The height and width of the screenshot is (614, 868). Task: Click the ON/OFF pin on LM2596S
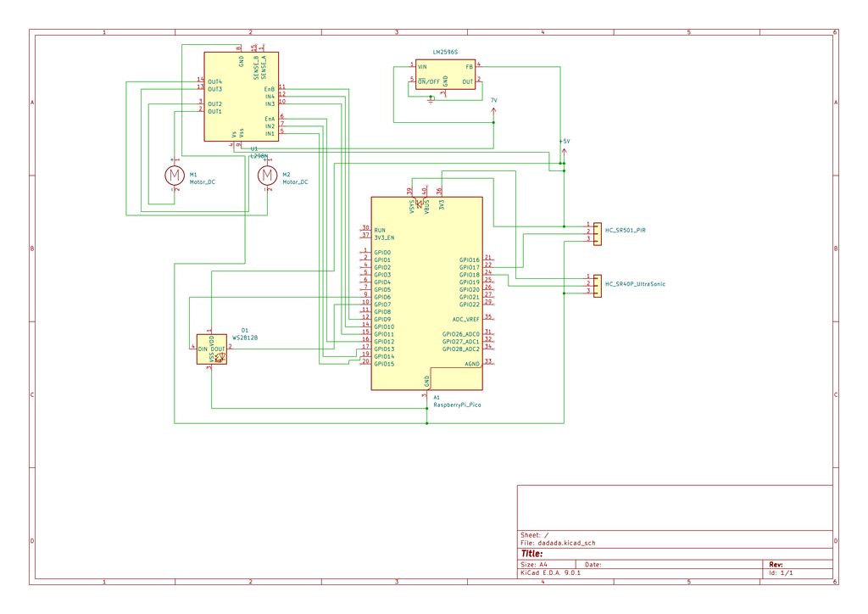tap(428, 82)
